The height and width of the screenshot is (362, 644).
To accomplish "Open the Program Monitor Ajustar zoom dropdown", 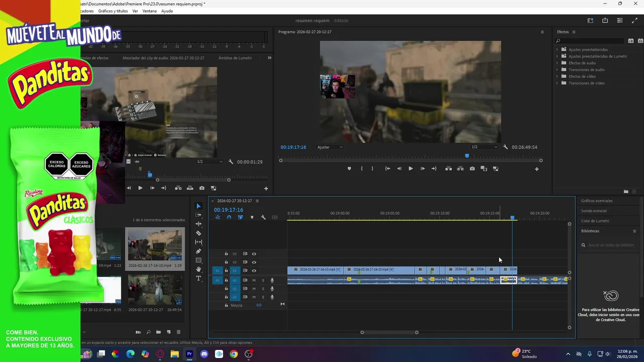I will coord(330,147).
